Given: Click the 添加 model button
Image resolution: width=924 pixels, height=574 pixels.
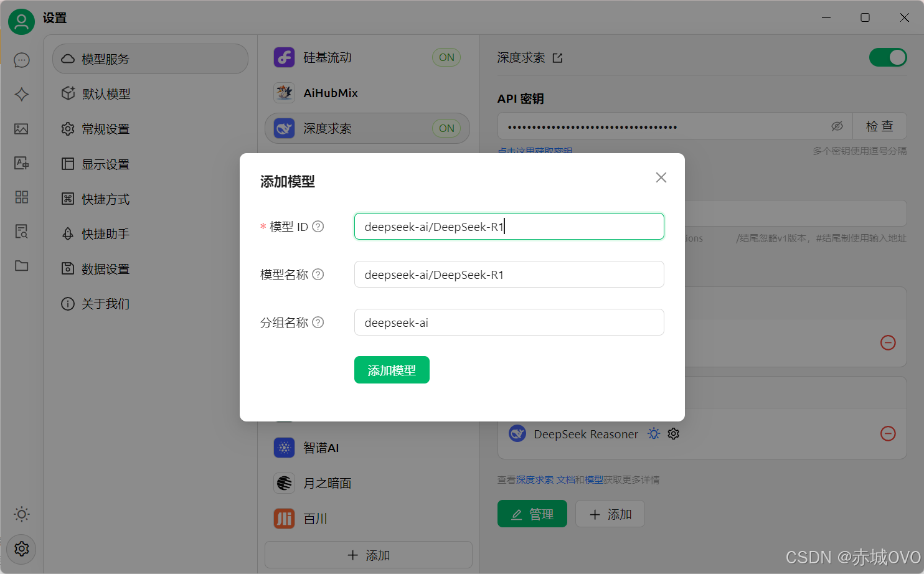Looking at the screenshot, I should coord(610,514).
